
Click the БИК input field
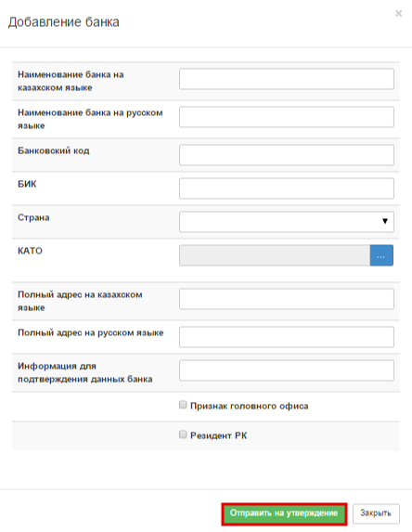click(x=287, y=188)
